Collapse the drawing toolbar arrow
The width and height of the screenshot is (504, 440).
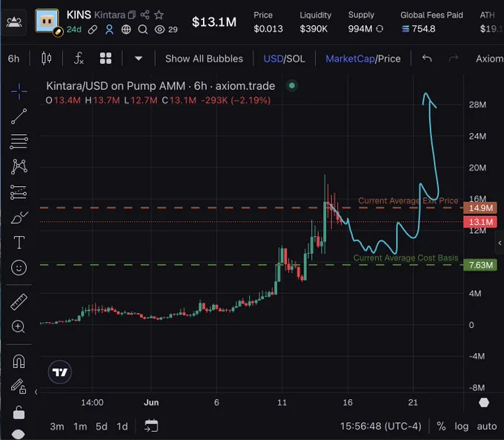(36, 392)
